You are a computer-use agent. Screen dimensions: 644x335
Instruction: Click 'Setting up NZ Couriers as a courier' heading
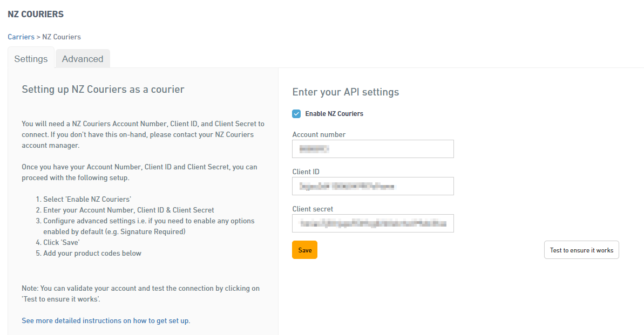click(103, 90)
